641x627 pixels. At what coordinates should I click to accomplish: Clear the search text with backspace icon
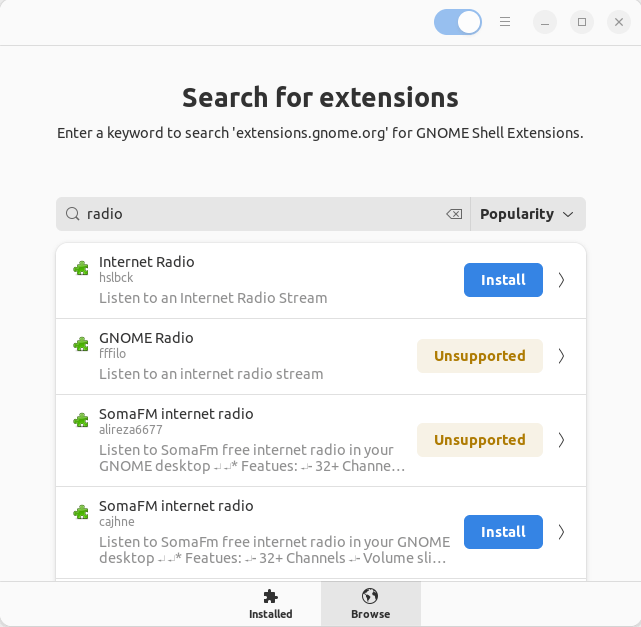point(454,214)
